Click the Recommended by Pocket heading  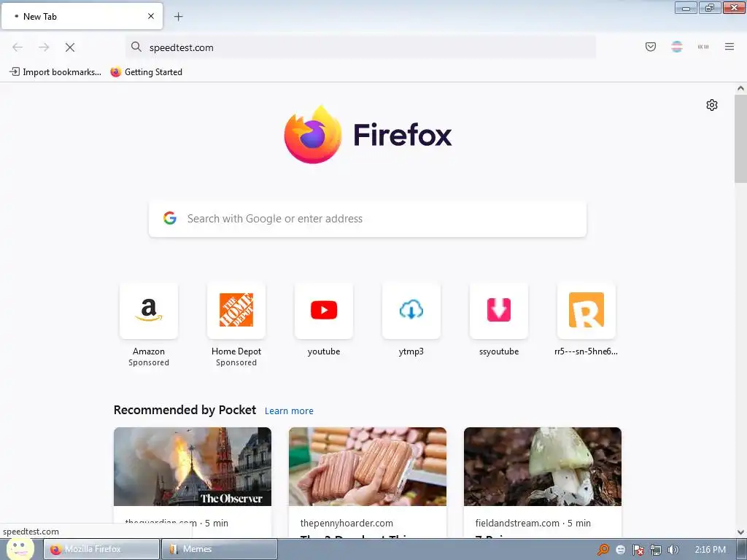[x=185, y=410]
